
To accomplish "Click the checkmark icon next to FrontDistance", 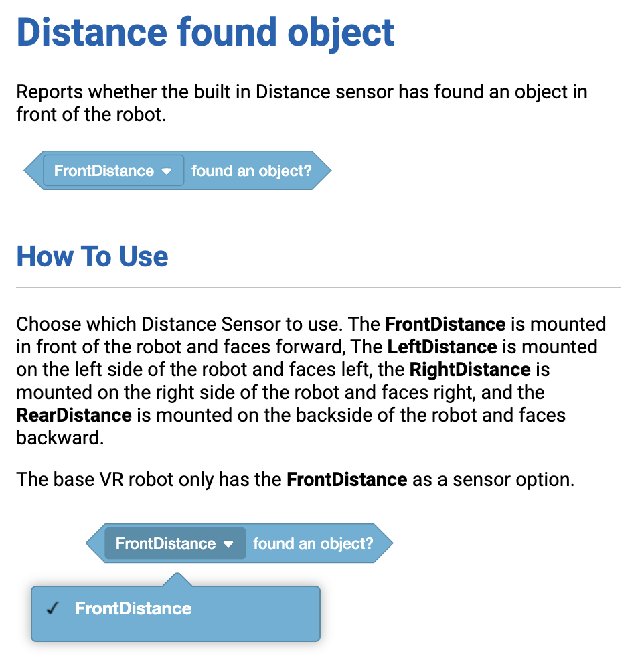I will 53,608.
